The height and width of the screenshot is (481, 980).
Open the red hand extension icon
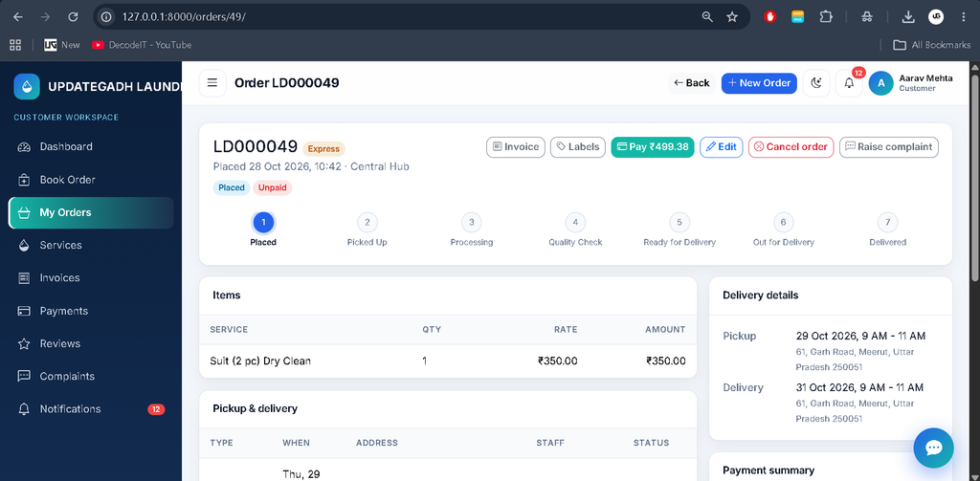pos(770,17)
